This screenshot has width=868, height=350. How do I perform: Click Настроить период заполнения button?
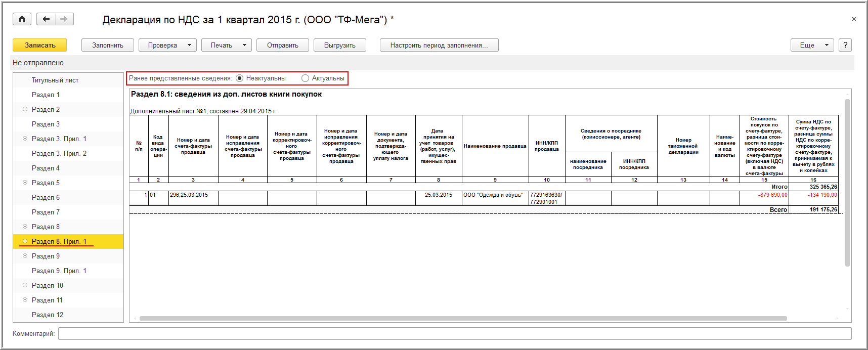coord(439,45)
